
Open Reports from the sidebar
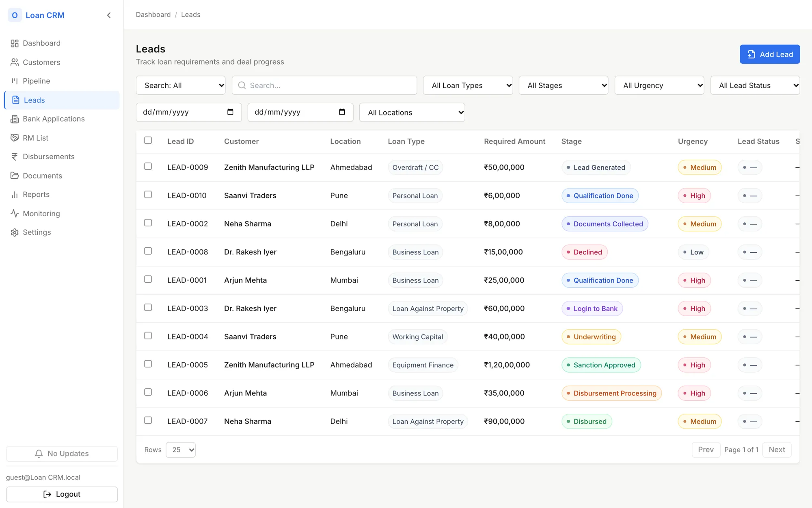62,195
